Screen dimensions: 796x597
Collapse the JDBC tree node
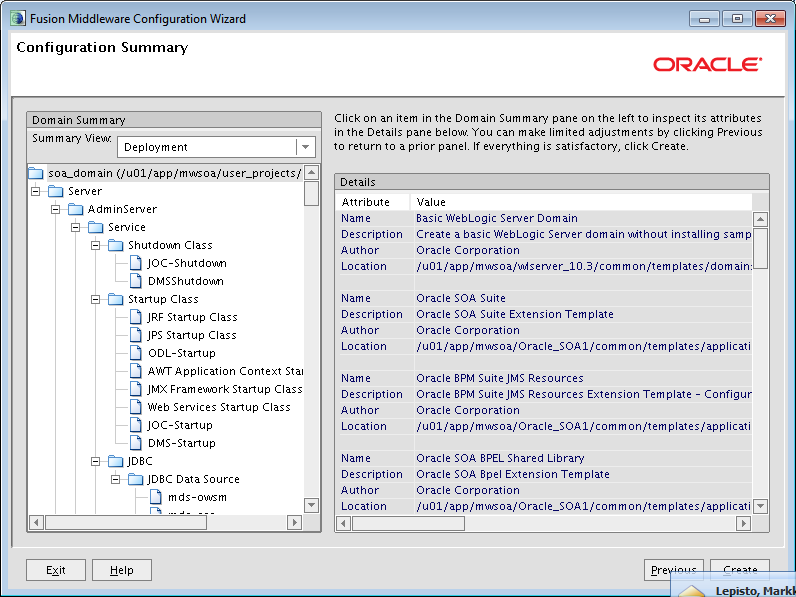point(95,461)
